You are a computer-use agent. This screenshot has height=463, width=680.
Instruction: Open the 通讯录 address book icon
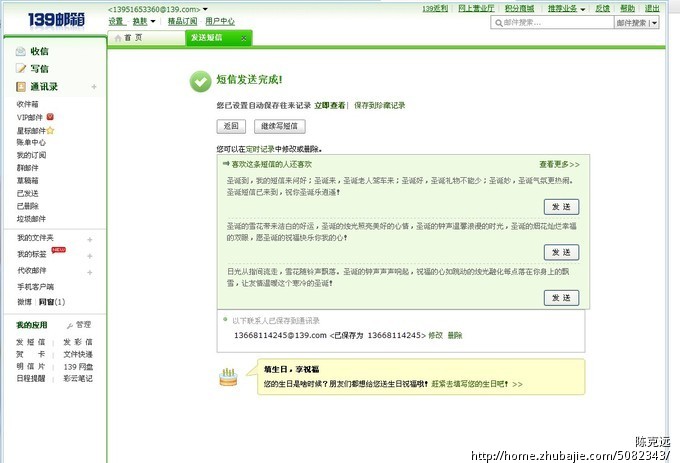(x=21, y=87)
